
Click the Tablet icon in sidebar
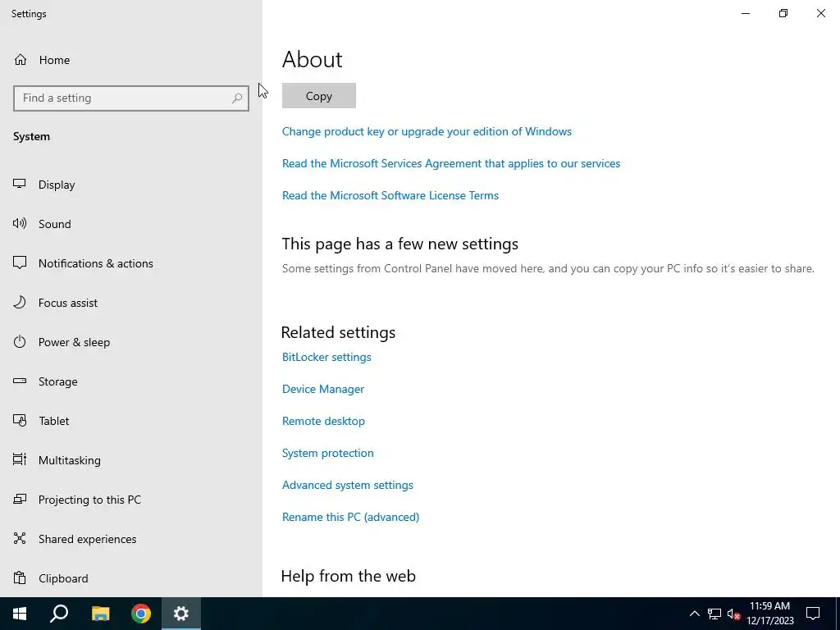coord(20,421)
